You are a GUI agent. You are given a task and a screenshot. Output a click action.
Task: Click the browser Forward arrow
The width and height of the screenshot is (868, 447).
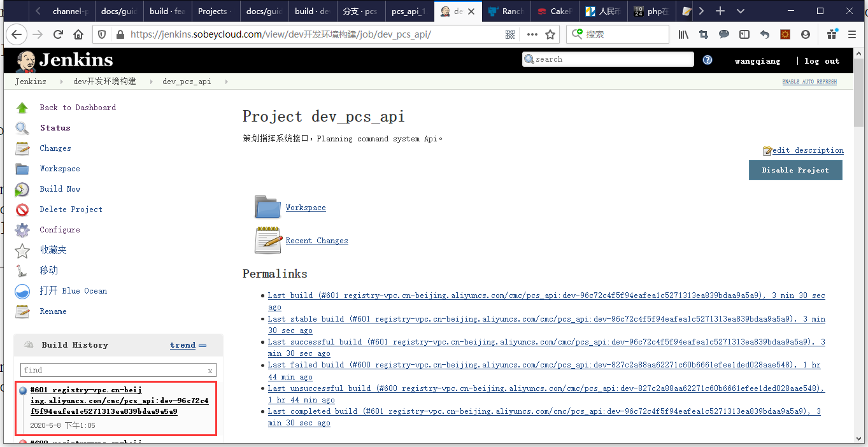click(38, 34)
